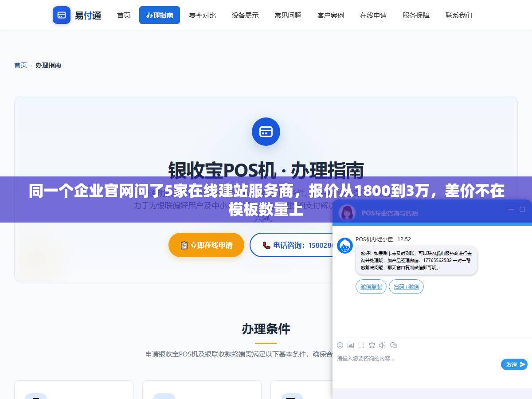This screenshot has width=532, height=399.
Task: Click the 12:52 message timestamp
Action: click(x=404, y=239)
